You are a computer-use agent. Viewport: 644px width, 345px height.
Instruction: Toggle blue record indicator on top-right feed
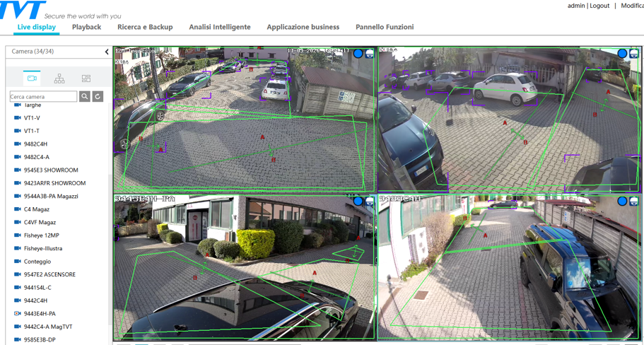(x=622, y=54)
